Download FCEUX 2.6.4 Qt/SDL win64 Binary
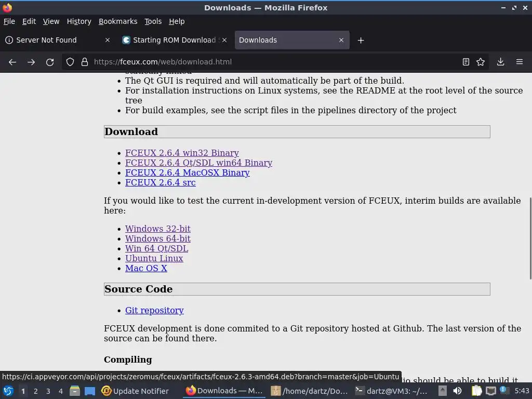This screenshot has width=532, height=399. coord(198,163)
